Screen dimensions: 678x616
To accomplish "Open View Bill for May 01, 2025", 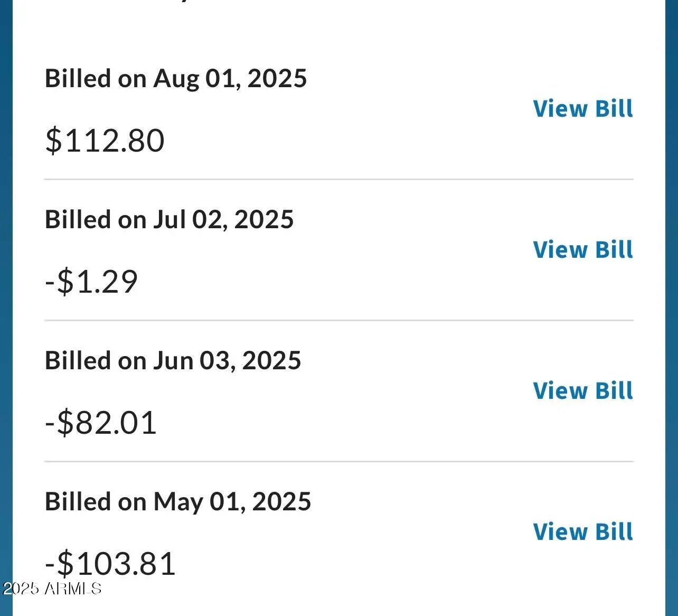I will click(x=583, y=532).
